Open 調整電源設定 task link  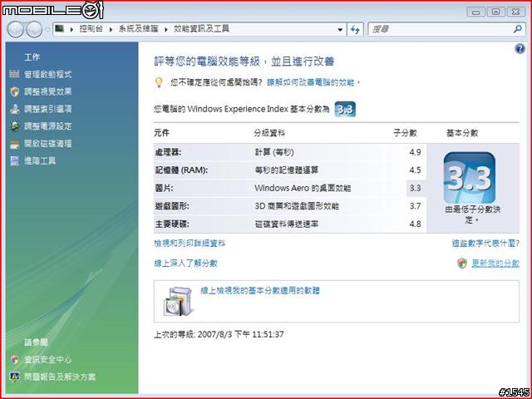click(x=48, y=126)
